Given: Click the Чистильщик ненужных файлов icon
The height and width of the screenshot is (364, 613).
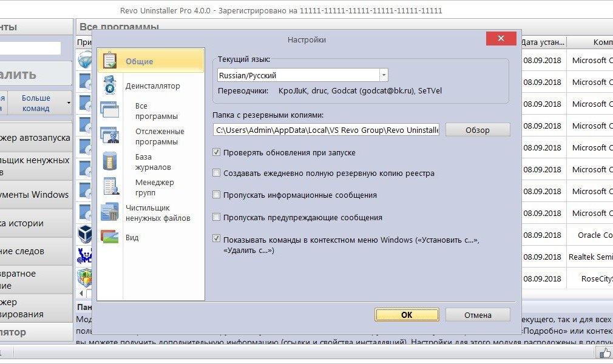Looking at the screenshot, I should coord(110,212).
